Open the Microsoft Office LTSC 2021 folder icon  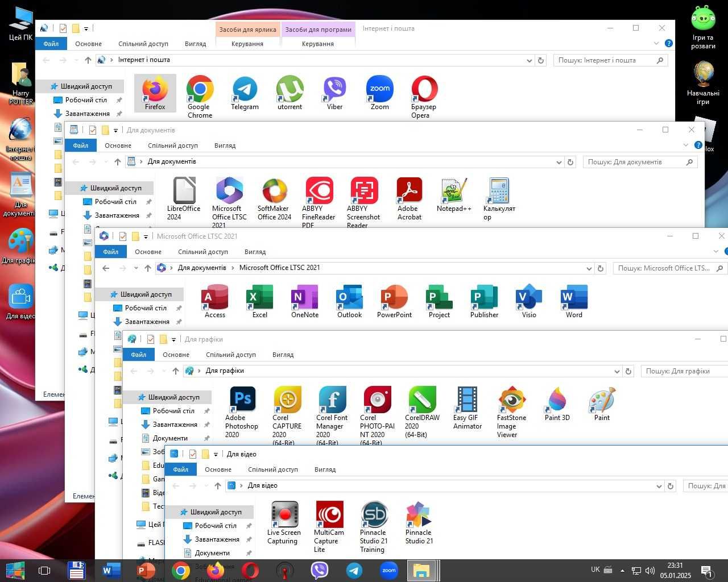pyautogui.click(x=229, y=202)
